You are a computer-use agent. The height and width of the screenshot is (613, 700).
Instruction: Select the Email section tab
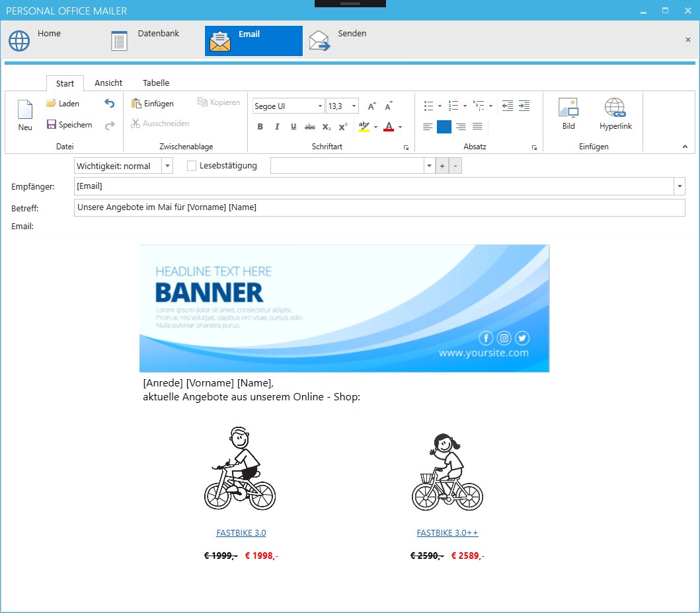pyautogui.click(x=254, y=40)
